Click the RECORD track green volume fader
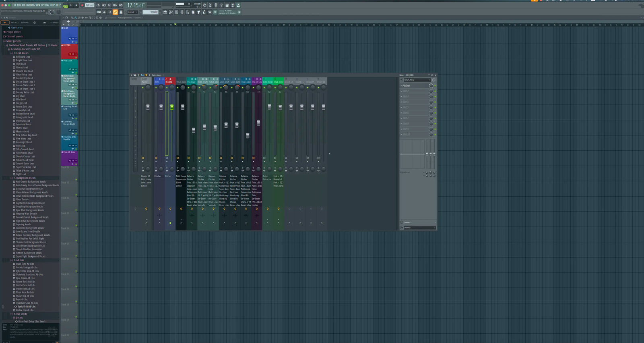This screenshot has width=644, height=343. click(172, 107)
